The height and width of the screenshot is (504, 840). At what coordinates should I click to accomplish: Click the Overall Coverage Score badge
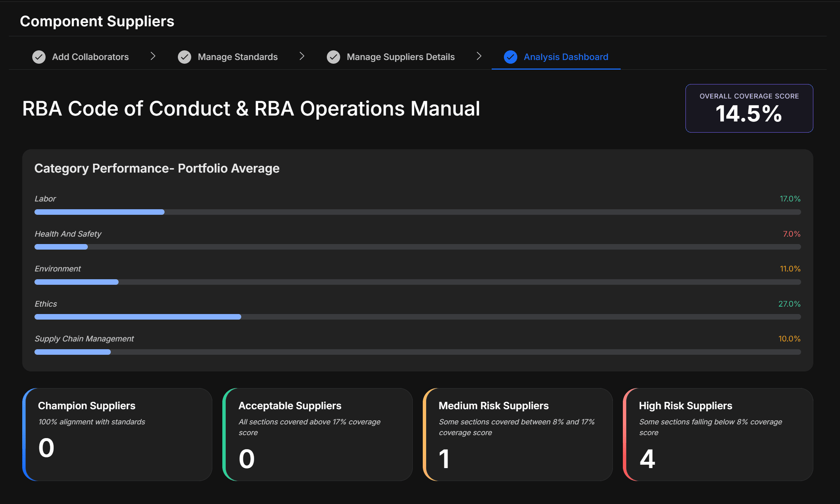click(x=749, y=108)
